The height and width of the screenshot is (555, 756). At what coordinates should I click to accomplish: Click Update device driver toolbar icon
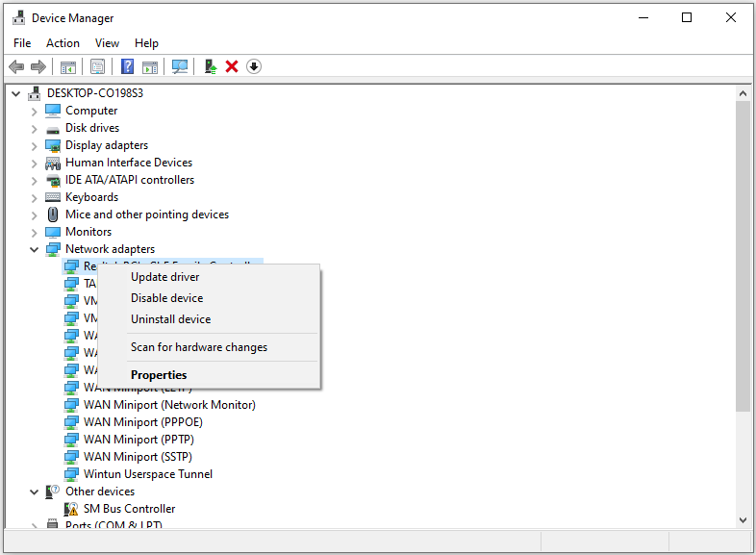[211, 66]
